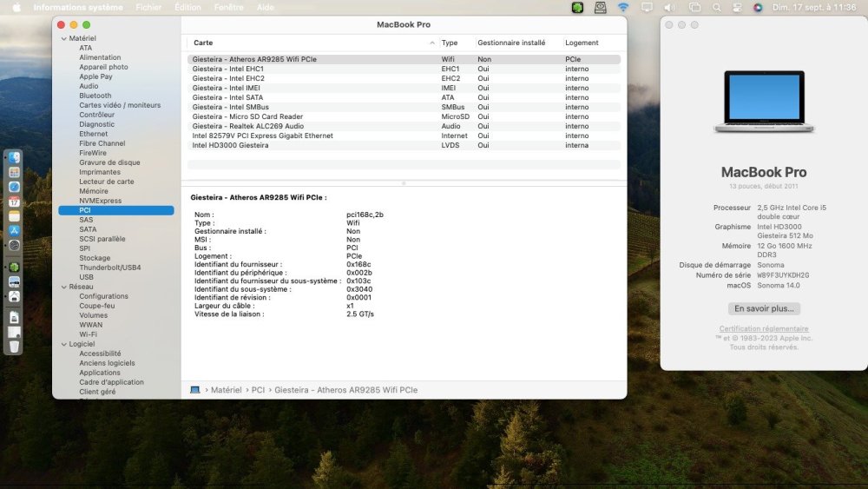Image resolution: width=868 pixels, height=489 pixels.
Task: Select the highlighted PCI sidebar item
Action: [x=116, y=210]
